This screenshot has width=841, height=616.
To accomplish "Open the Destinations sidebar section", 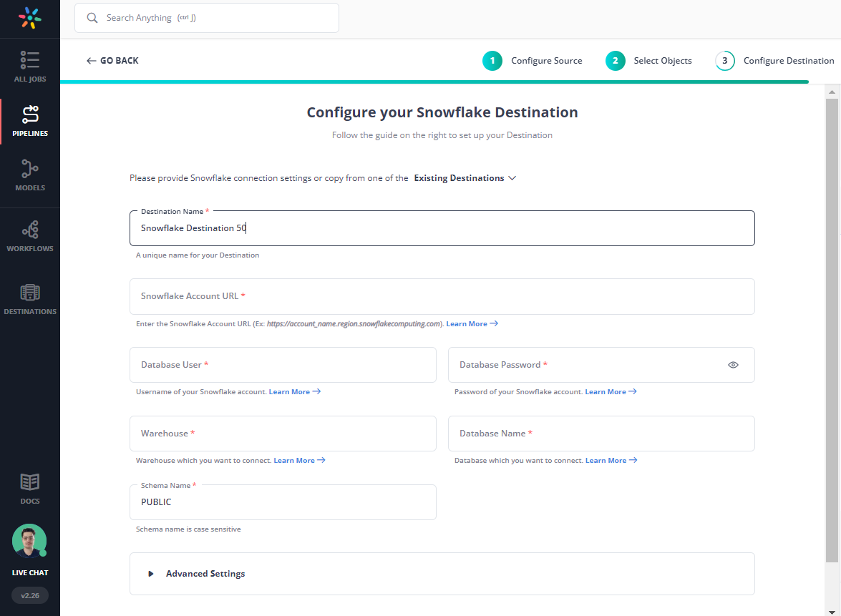I will (29, 297).
